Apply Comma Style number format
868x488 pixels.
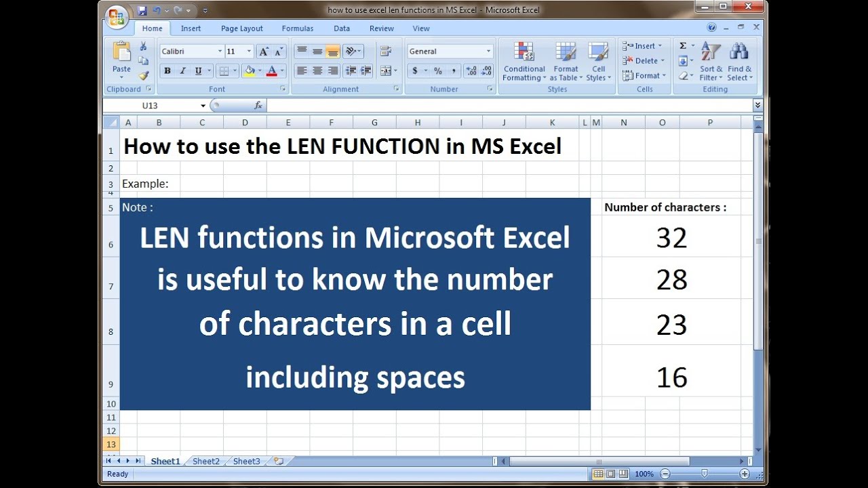454,70
